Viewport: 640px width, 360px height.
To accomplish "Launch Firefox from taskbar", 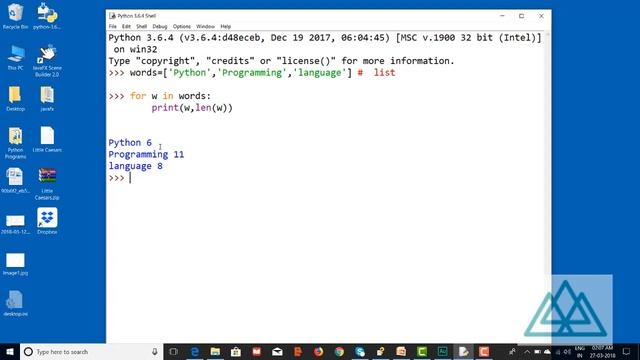I will (318, 352).
